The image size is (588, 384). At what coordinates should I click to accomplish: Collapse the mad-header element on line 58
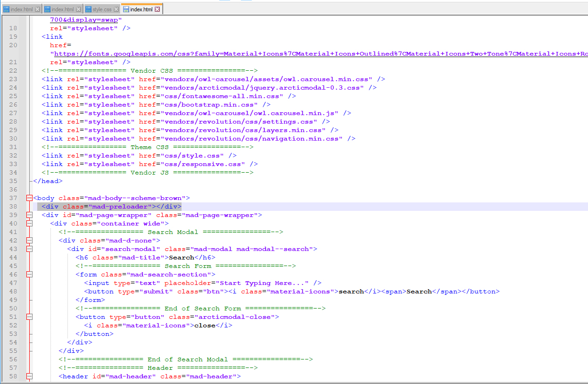30,376
